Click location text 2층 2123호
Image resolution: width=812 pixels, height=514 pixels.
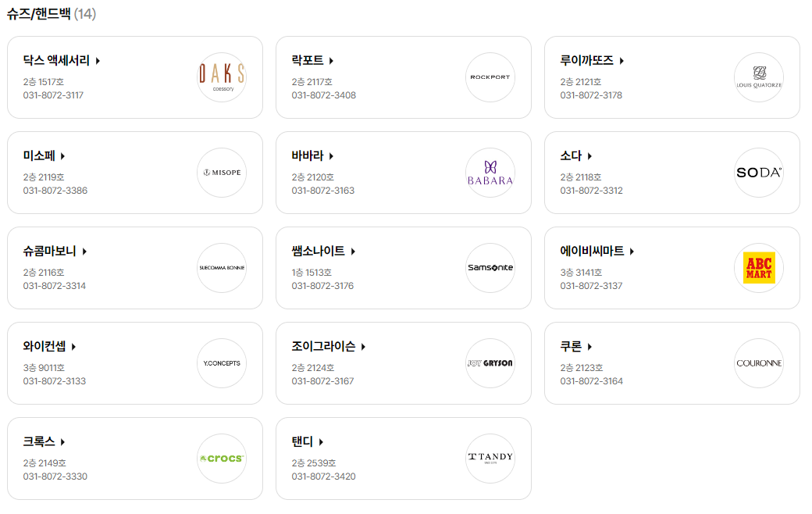[x=582, y=368]
